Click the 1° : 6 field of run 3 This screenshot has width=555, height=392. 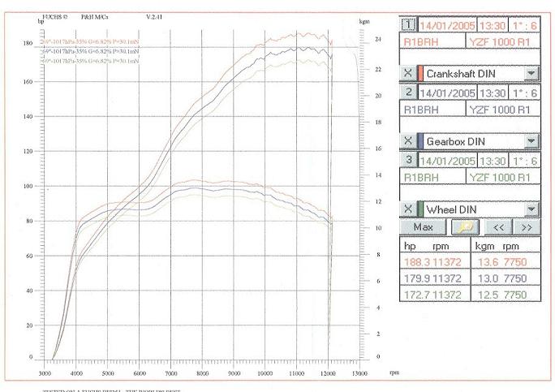[x=524, y=162]
